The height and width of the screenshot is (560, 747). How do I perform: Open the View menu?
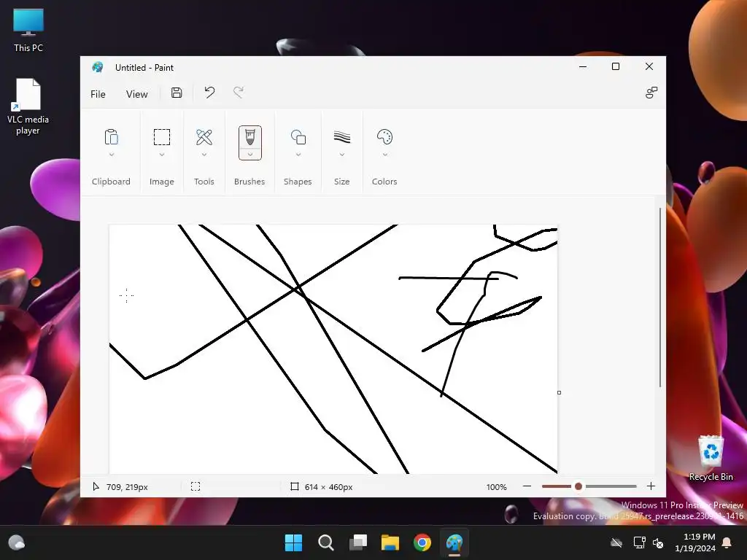point(136,94)
